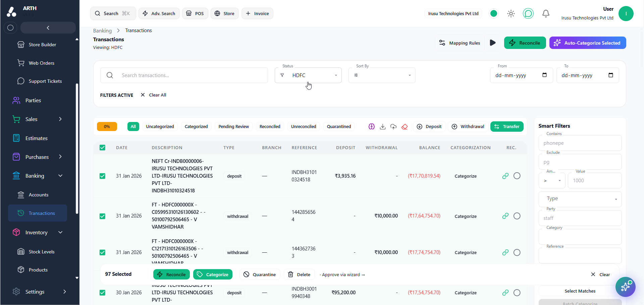
Task: Click the play icon beside Mapping Rules
Action: (493, 43)
